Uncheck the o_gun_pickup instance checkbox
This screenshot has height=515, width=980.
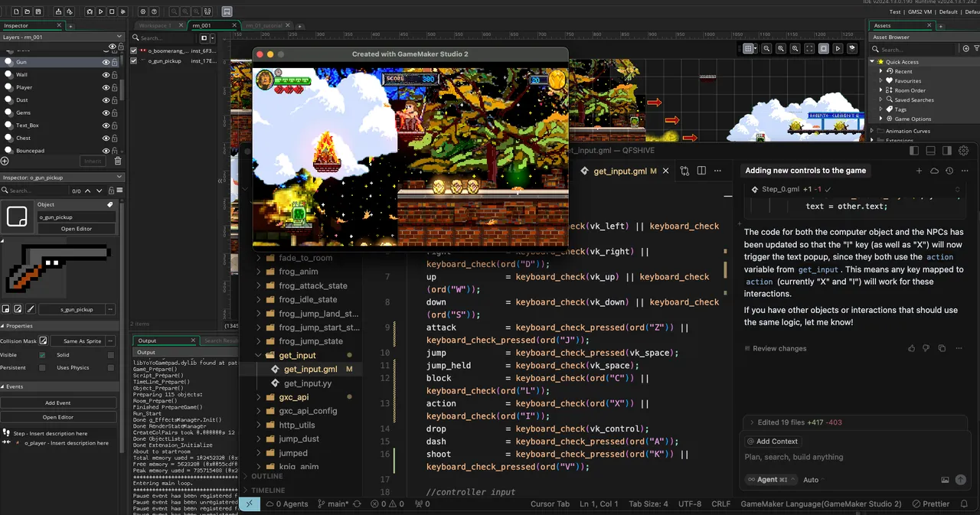134,60
